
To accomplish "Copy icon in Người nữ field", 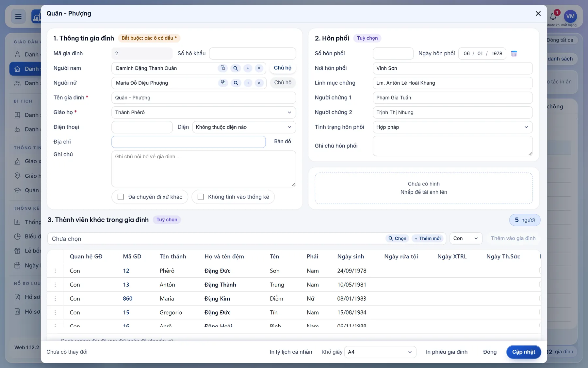I will pos(223,83).
